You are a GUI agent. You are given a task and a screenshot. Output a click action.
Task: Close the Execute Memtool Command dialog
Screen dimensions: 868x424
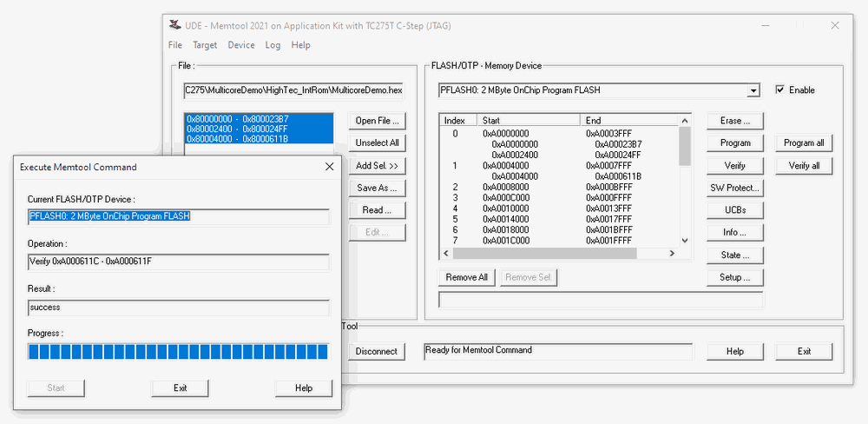[329, 166]
